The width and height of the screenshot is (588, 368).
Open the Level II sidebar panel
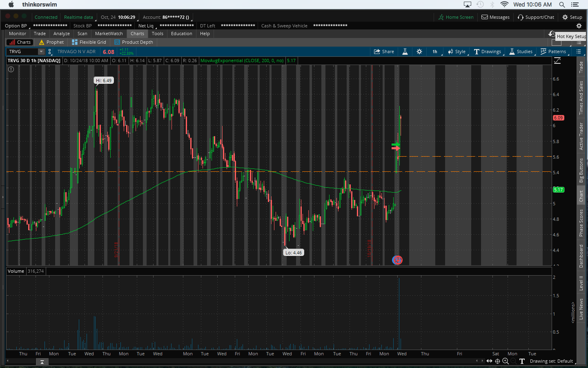coord(581,283)
